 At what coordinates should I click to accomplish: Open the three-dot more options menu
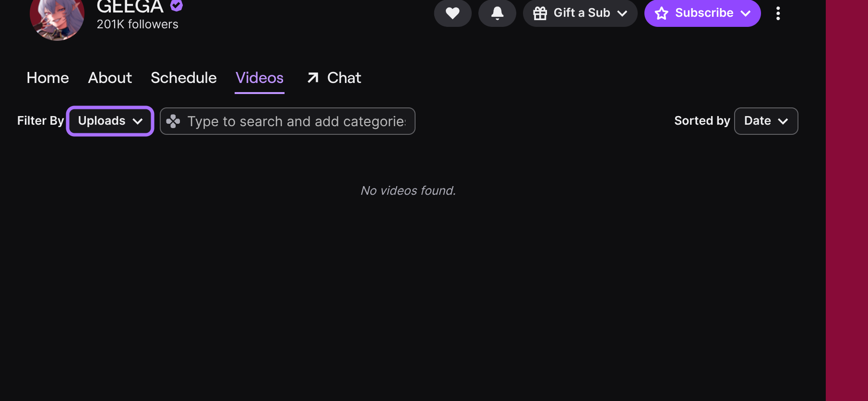(x=778, y=13)
